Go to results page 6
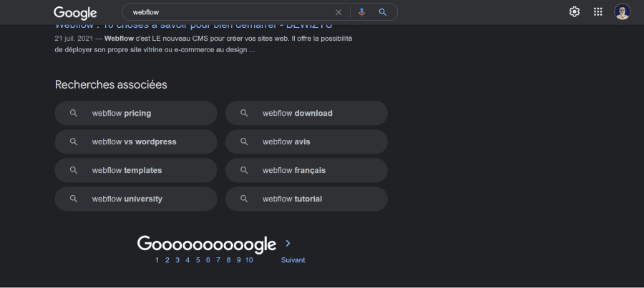 (208, 260)
